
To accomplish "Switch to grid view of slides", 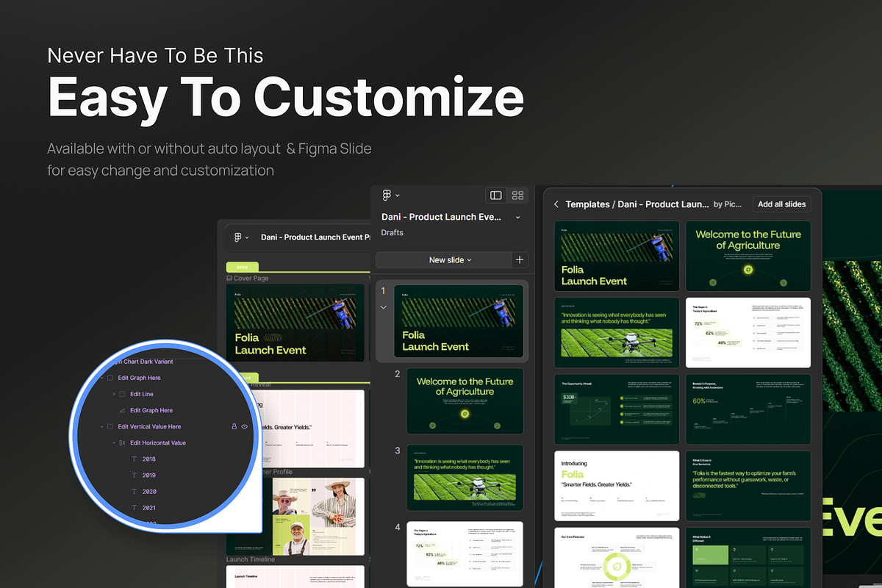I will coord(518,195).
